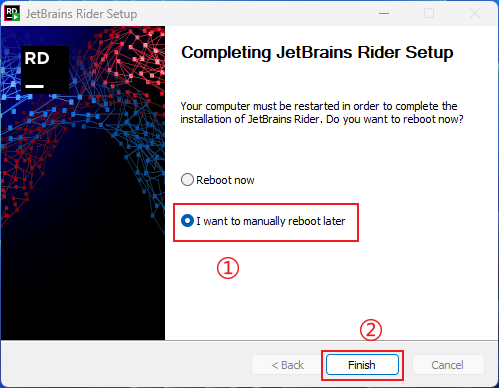499x388 pixels.
Task: Minimize the JetBrains Rider Setup window
Action: click(x=384, y=14)
